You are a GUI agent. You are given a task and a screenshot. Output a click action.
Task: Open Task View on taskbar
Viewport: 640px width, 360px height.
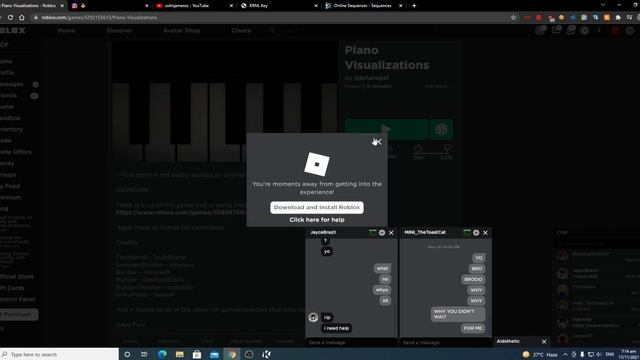pos(144,354)
